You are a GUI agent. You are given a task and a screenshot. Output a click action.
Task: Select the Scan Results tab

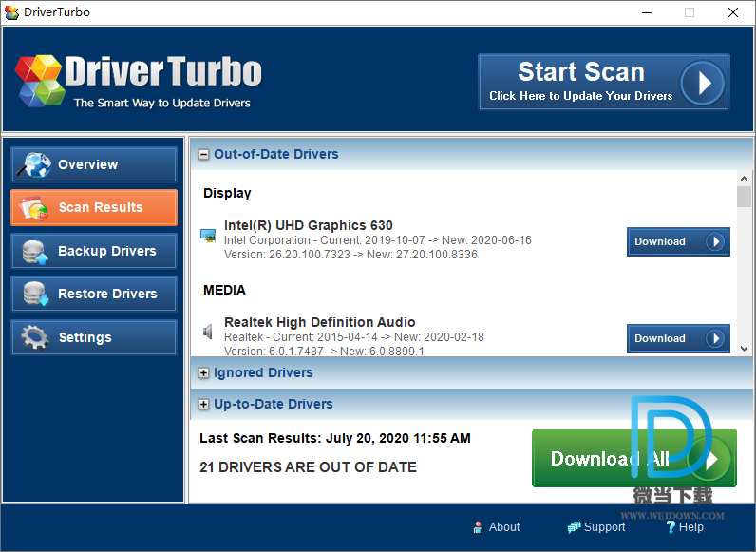[94, 207]
